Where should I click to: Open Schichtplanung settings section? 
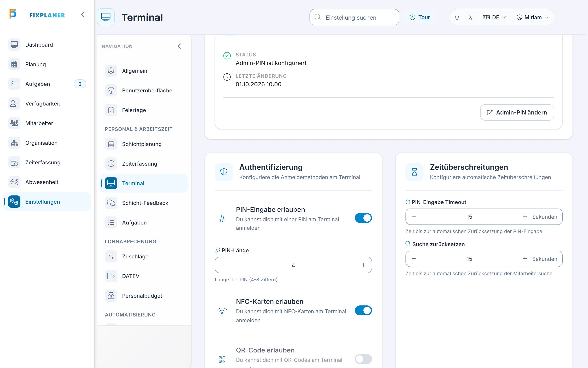144,144
